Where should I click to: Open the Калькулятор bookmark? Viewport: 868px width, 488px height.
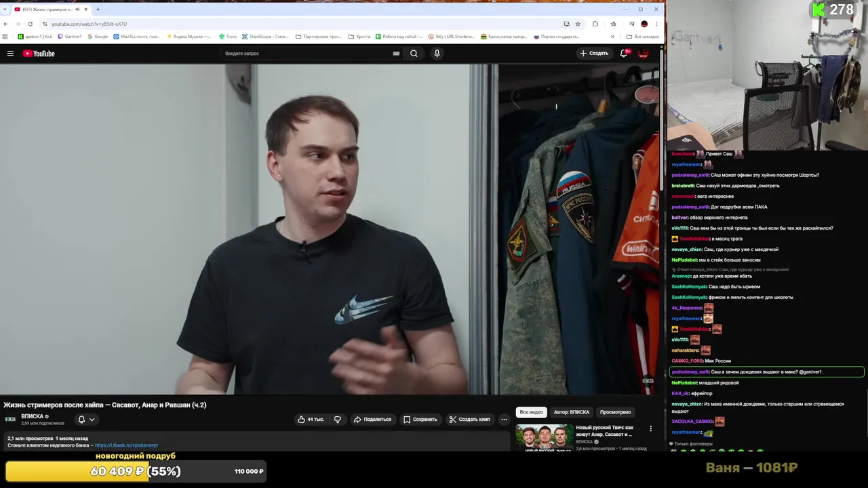pos(504,37)
